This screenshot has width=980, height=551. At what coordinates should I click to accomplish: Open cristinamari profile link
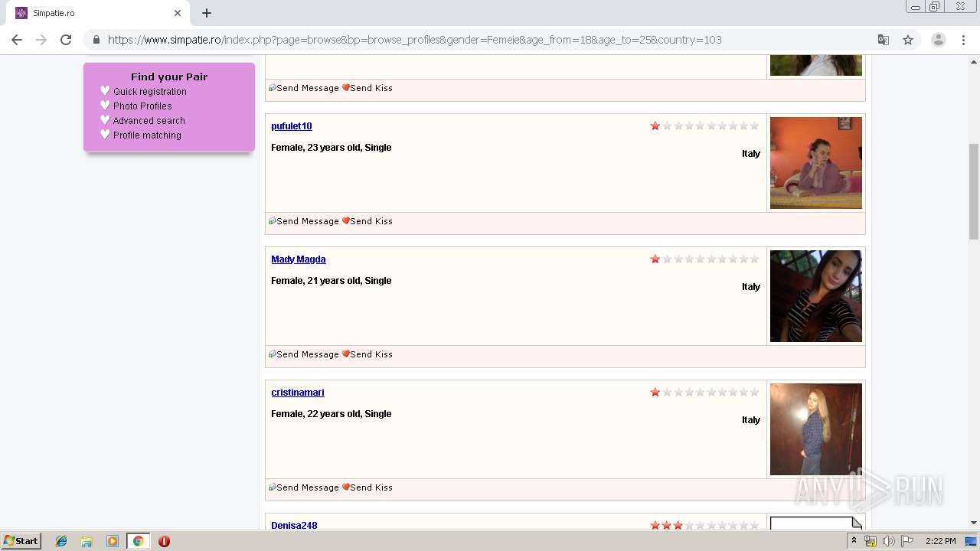(298, 393)
